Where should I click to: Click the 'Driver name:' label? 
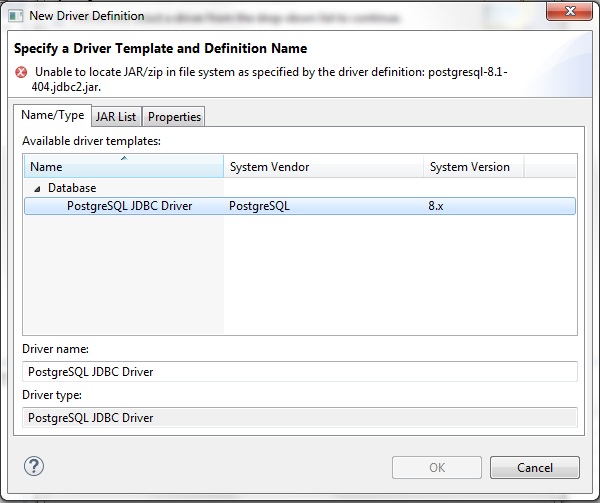(x=55, y=349)
